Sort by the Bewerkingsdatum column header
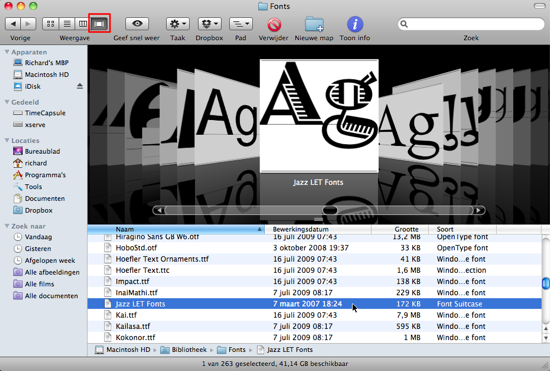Viewport: 550px width, 371px height. (318, 229)
